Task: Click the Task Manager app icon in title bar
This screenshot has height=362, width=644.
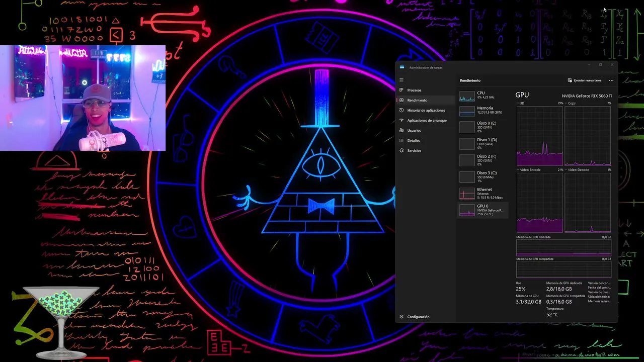Action: tap(402, 67)
